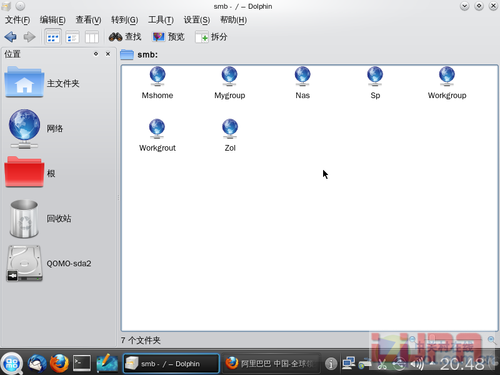The height and width of the screenshot is (375, 500).
Task: Click the zoom-in magnifier in status bar
Action: (491, 340)
